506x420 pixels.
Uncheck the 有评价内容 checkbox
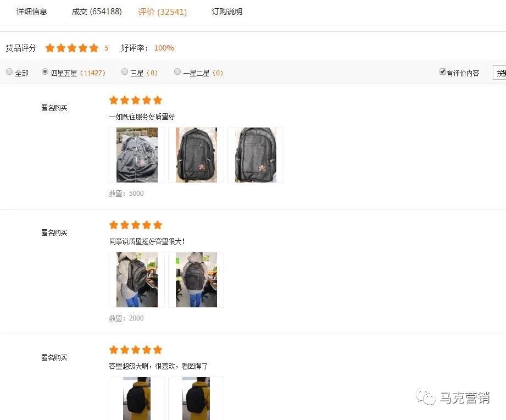[x=442, y=71]
